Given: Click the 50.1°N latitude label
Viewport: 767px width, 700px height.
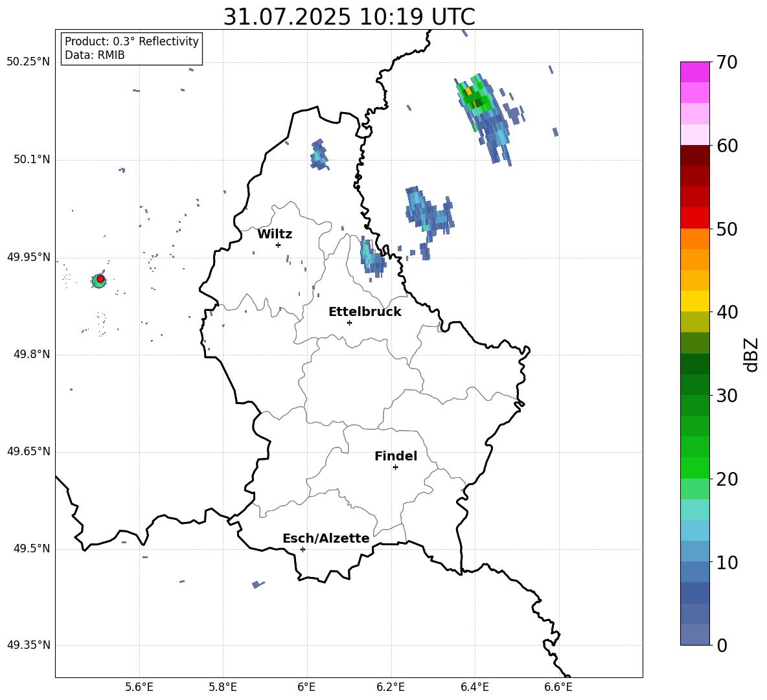Looking at the screenshot, I should [x=32, y=160].
